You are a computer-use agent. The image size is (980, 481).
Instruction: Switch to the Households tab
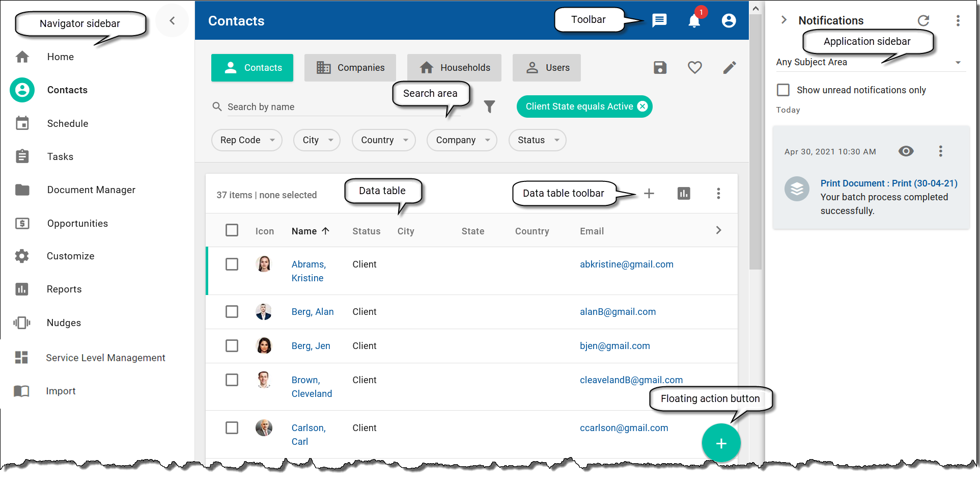coord(454,67)
